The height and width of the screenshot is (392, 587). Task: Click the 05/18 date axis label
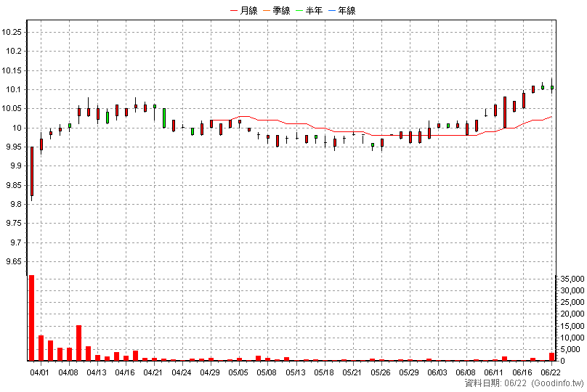[323, 372]
